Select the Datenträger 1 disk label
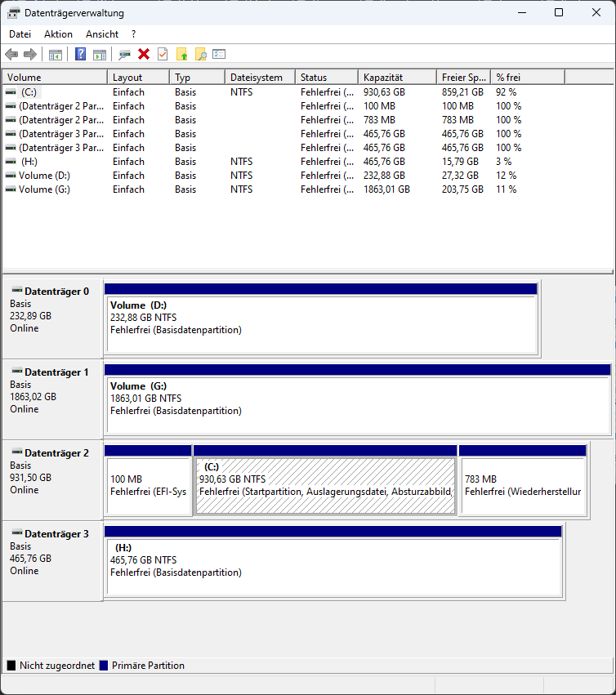616x695 pixels. point(52,399)
